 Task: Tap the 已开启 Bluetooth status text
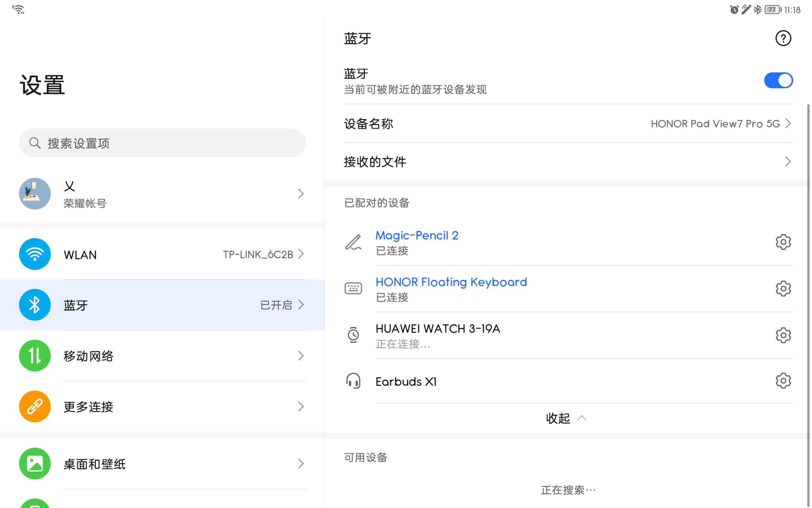pos(276,305)
